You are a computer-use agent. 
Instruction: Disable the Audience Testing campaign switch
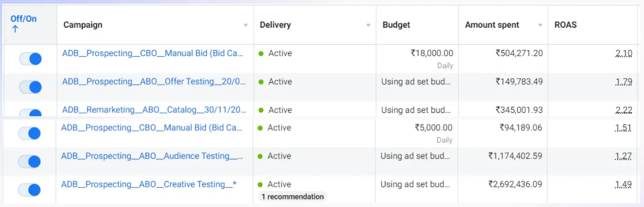(29, 162)
